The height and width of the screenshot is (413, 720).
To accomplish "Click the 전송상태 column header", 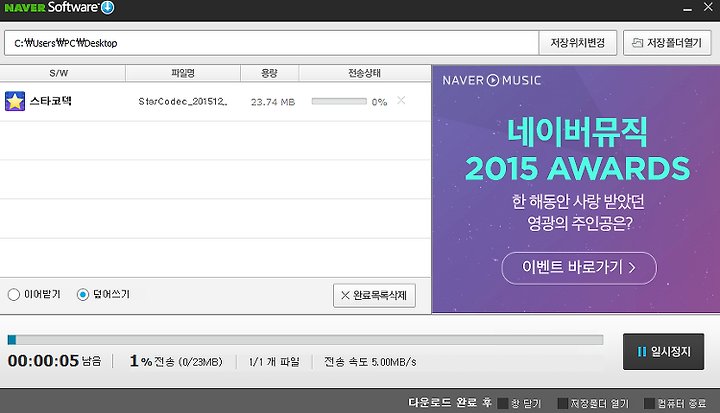I will coord(365,73).
